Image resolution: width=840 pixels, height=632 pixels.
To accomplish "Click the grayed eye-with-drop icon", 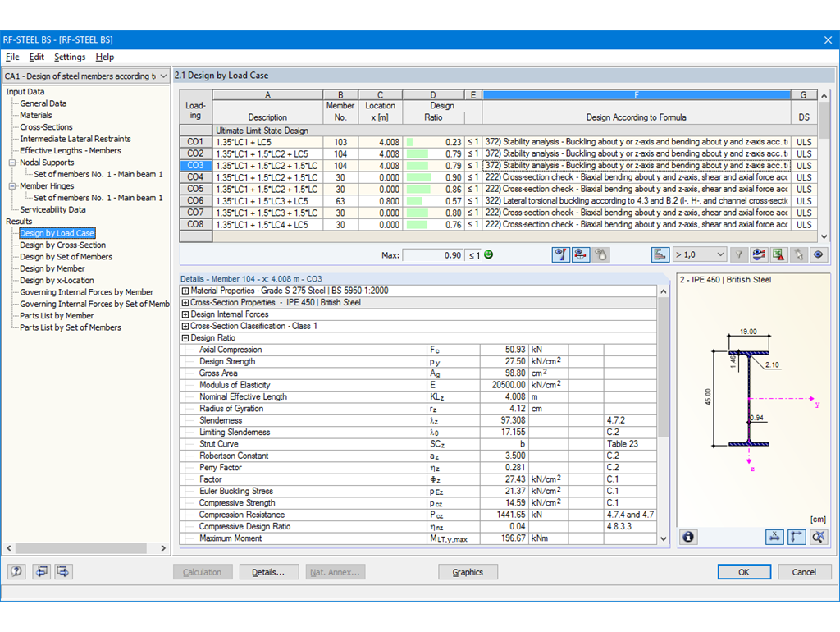I will click(600, 254).
